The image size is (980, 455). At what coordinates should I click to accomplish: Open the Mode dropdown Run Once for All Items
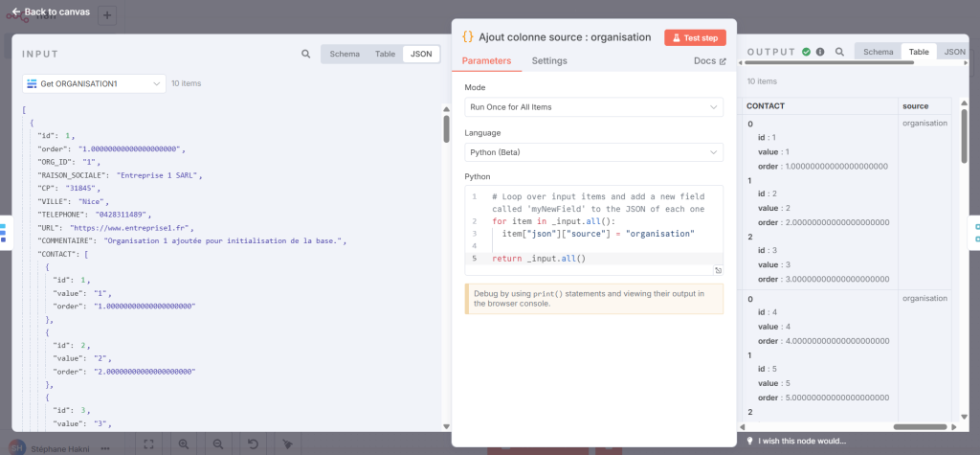593,107
